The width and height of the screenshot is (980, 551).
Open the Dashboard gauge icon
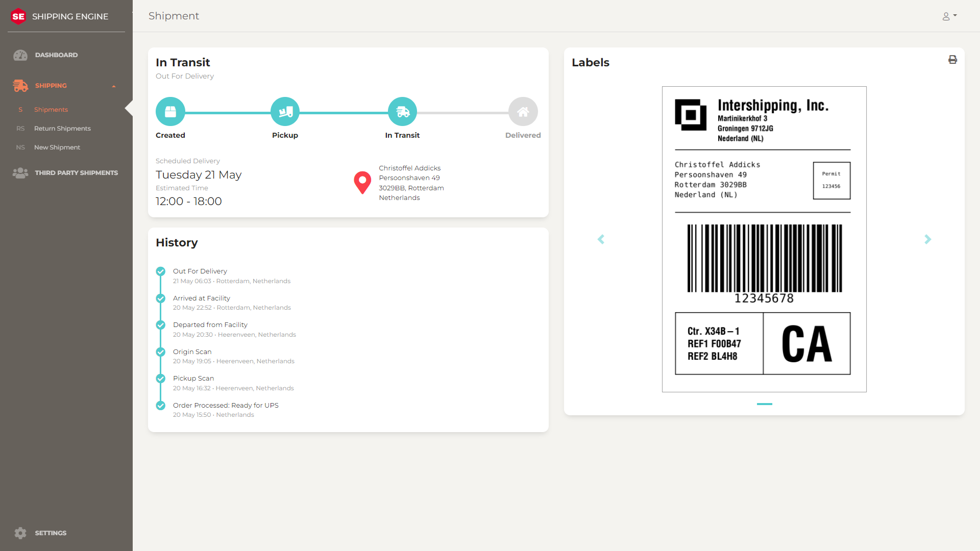[20, 55]
